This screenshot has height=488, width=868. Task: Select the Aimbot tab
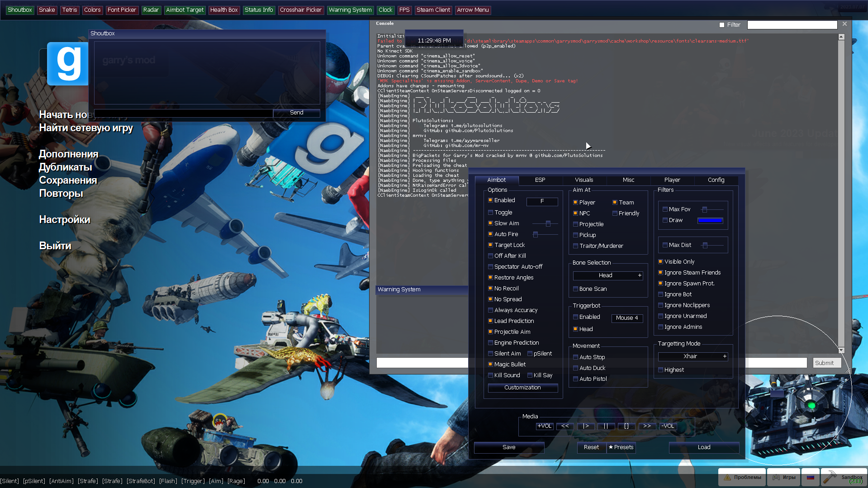click(x=496, y=180)
